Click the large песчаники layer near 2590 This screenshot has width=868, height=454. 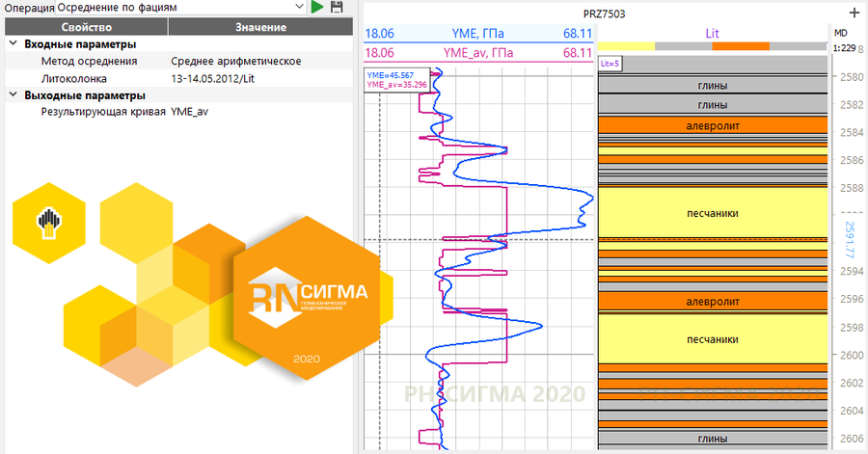click(x=712, y=212)
